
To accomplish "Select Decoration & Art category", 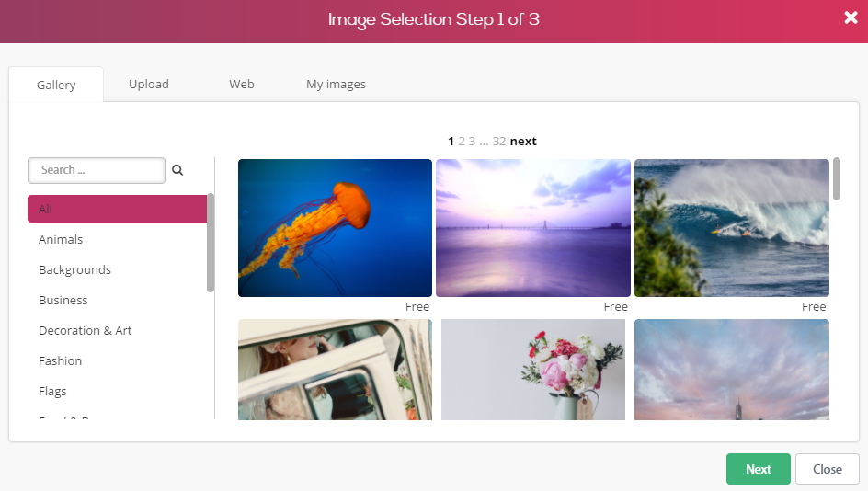I will point(86,330).
